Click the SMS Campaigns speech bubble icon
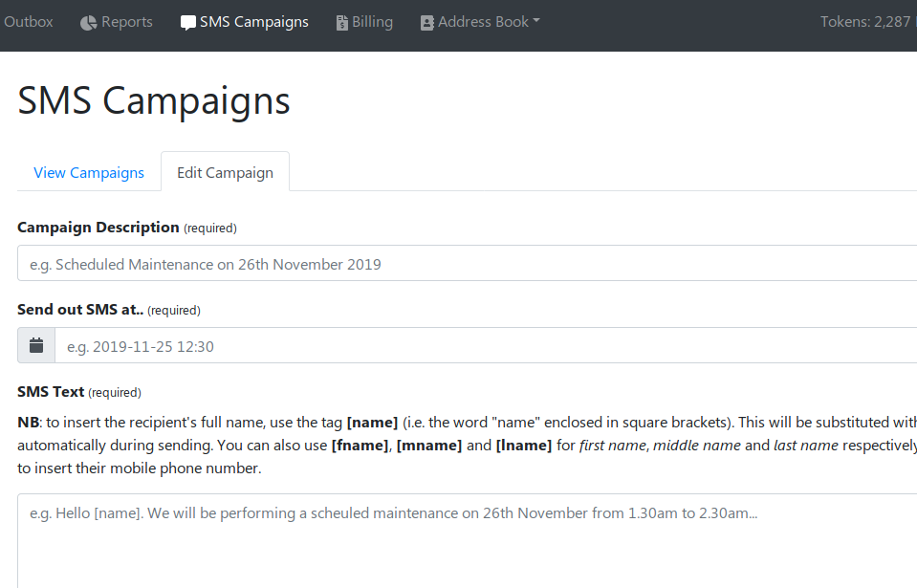Viewport: 917px width, 588px height. [x=187, y=23]
